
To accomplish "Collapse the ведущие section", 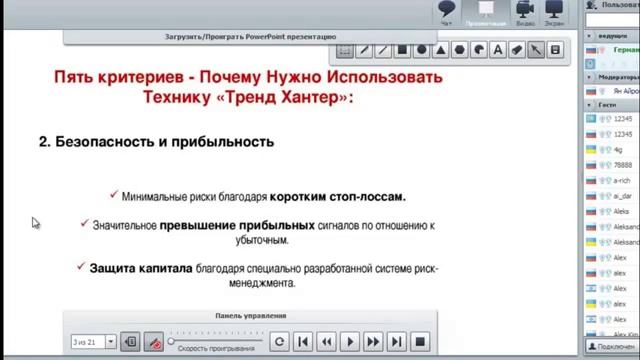I will (589, 36).
